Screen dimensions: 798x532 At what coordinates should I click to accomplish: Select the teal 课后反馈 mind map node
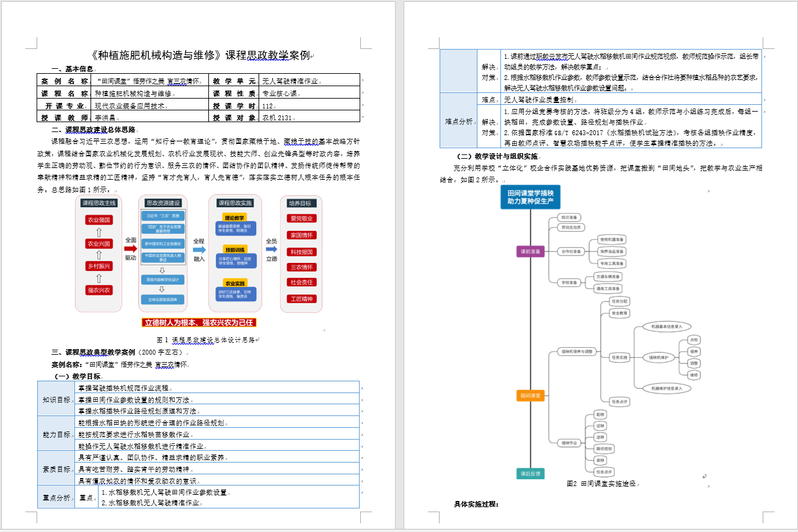tap(530, 474)
